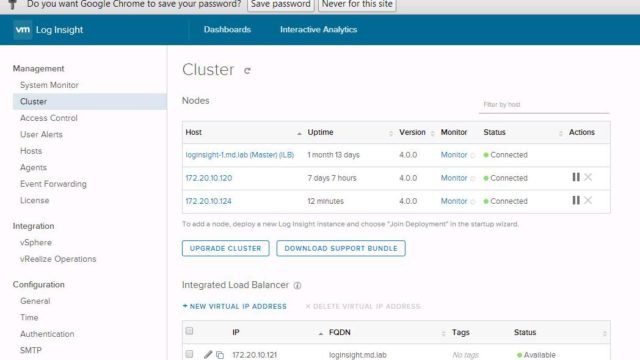Screen dimensions: 640x360
Task: Click Delete Virtual IP Address
Action: (363, 306)
